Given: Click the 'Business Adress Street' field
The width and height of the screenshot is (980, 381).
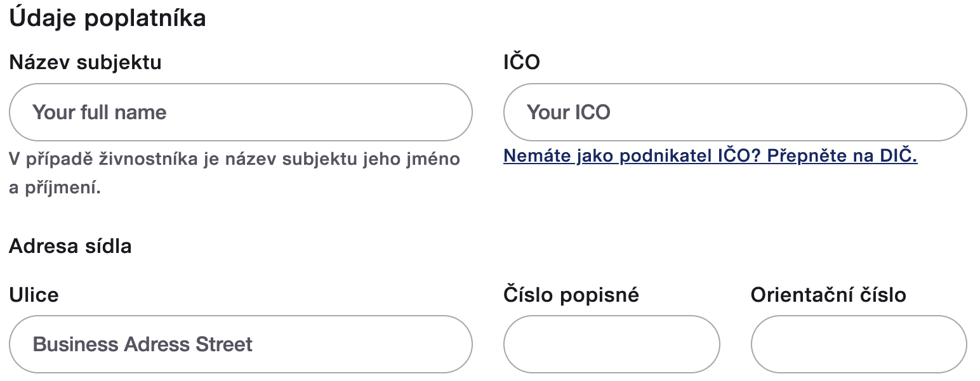Looking at the screenshot, I should point(241,344).
